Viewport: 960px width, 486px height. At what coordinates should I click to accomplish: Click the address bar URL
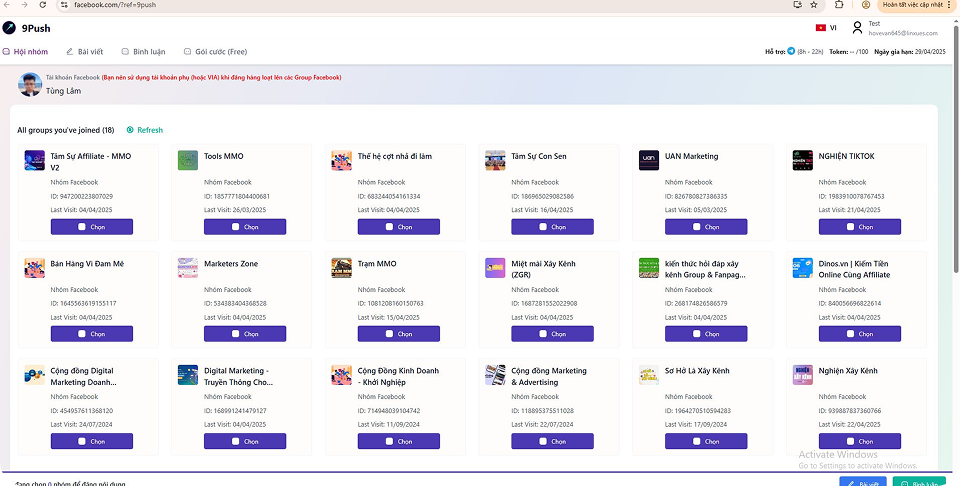(x=115, y=4)
